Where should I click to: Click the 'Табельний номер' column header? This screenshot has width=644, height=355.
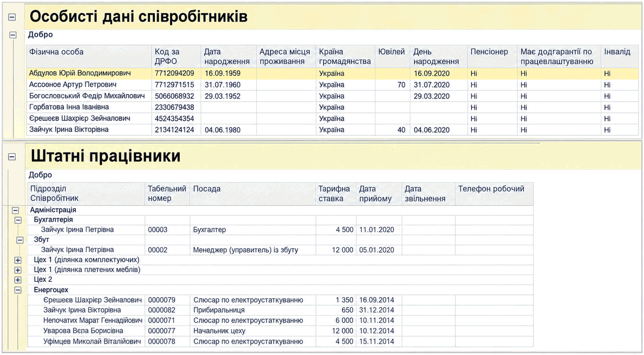pyautogui.click(x=167, y=194)
